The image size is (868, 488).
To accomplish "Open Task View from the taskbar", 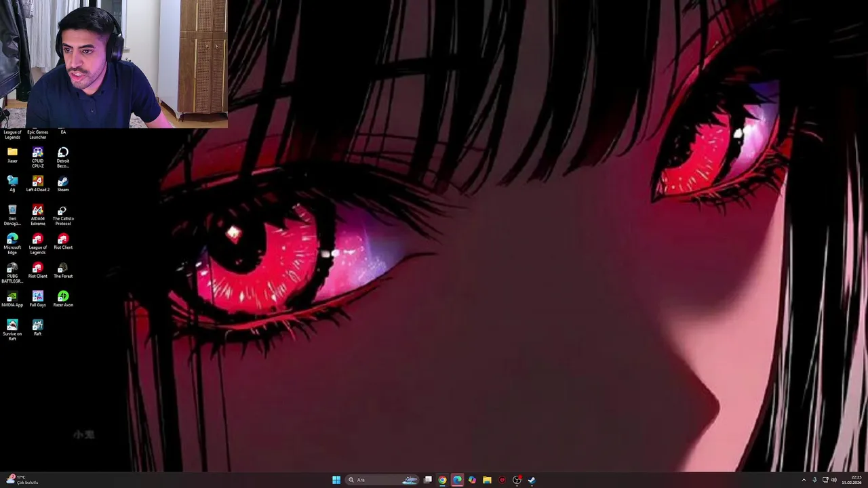I will pyautogui.click(x=428, y=480).
